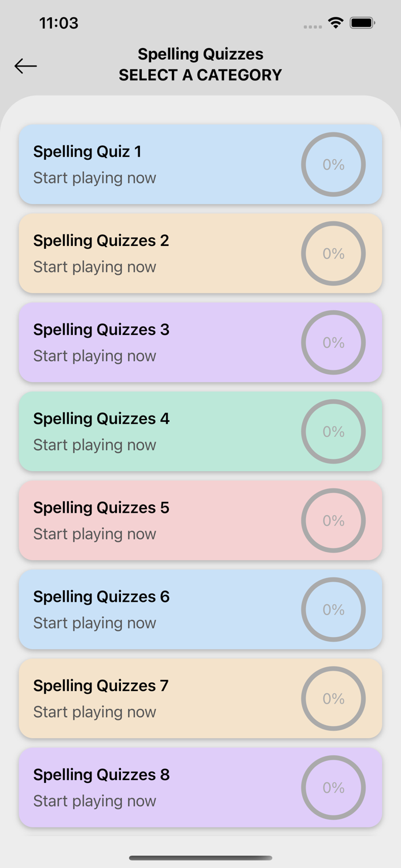Click 'Start playing now' under Spelling Quiz 1
Screen dimensions: 401x868
[x=94, y=178]
